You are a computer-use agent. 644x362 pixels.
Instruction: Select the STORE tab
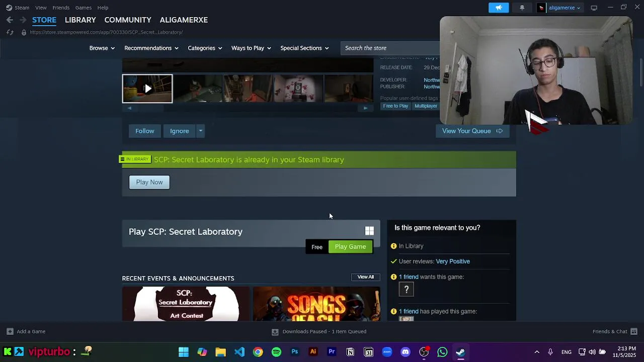pos(44,20)
